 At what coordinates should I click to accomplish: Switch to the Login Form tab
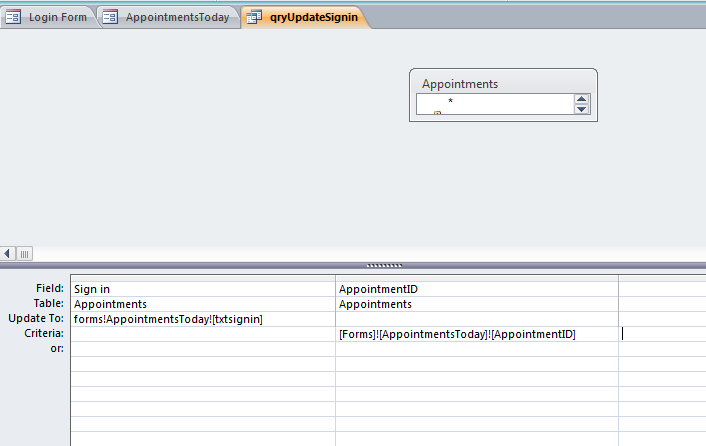click(49, 18)
